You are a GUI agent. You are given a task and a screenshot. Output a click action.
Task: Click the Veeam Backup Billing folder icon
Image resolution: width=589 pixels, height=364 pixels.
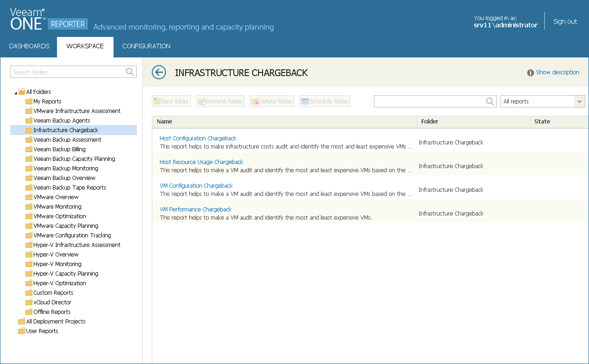[29, 149]
